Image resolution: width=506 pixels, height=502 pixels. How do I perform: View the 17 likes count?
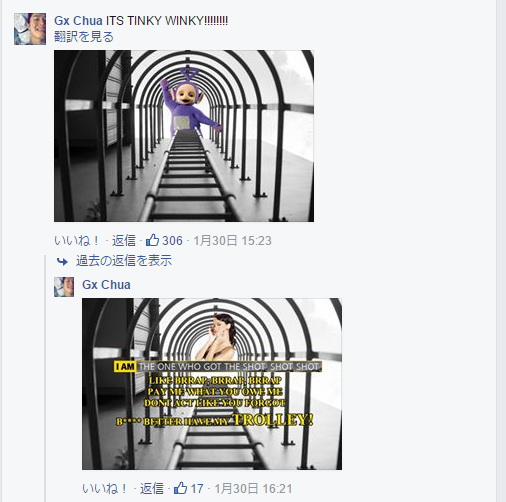tap(197, 489)
